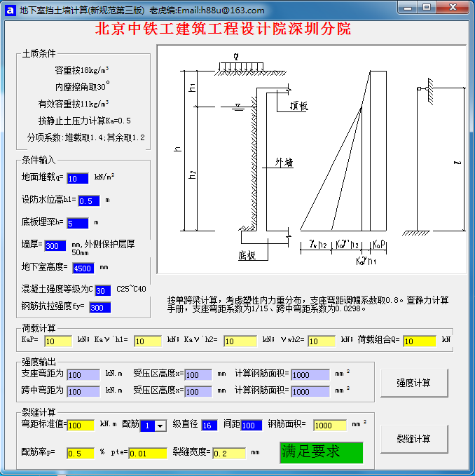Click the 地下室高度 input field
475x476 pixels.
pyautogui.click(x=83, y=268)
